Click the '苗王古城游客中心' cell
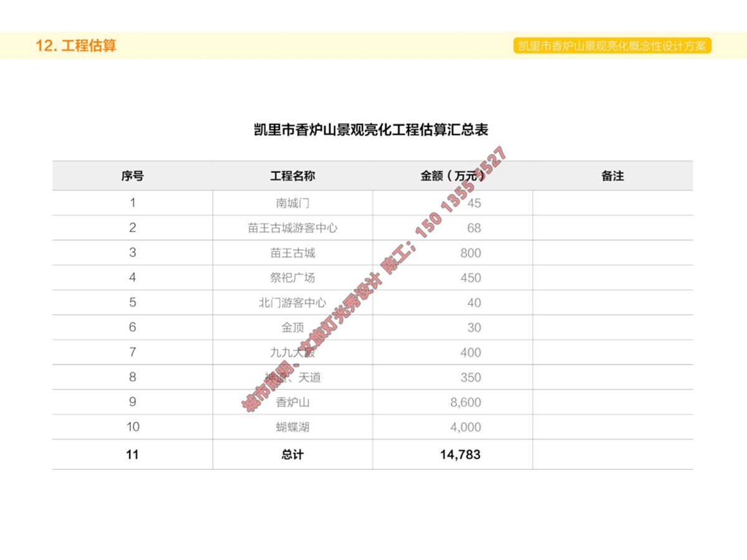This screenshot has width=747, height=560. tap(293, 228)
